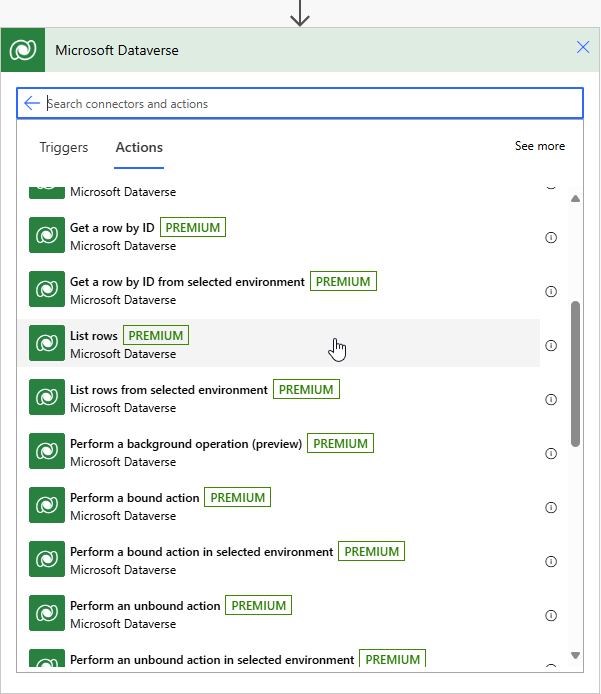Viewport: 601px width, 694px height.
Task: Open the info icon for List rows
Action: (x=551, y=346)
